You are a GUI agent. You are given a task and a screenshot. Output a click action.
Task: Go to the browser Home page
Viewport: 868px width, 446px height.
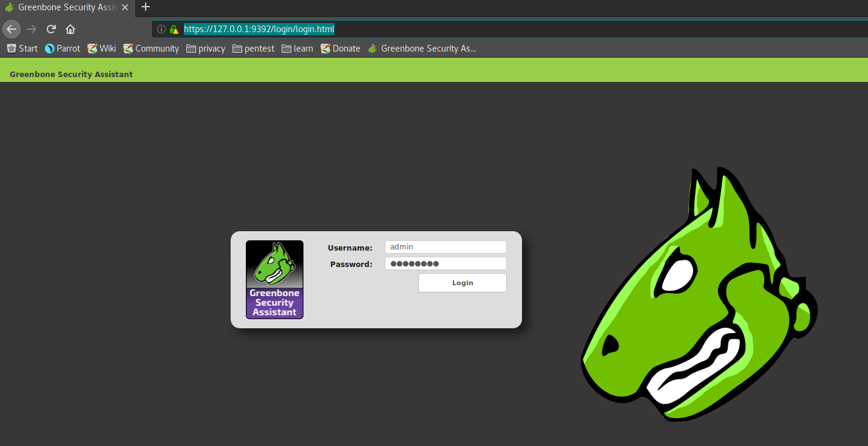[x=70, y=29]
